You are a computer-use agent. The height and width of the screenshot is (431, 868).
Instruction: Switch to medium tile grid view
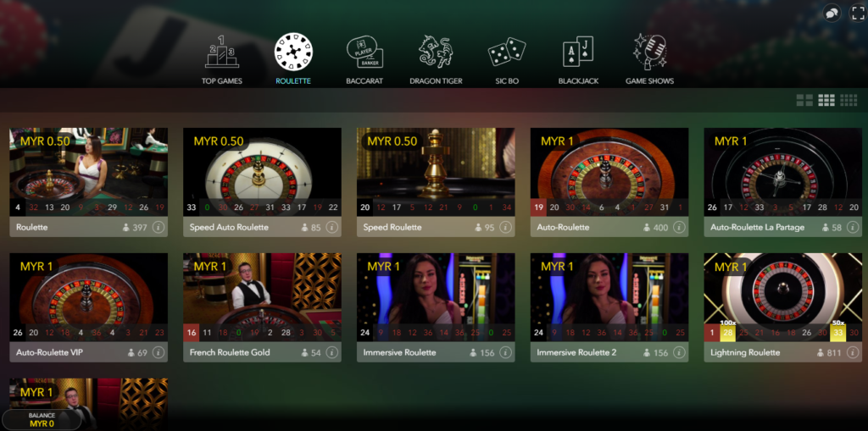click(x=826, y=100)
